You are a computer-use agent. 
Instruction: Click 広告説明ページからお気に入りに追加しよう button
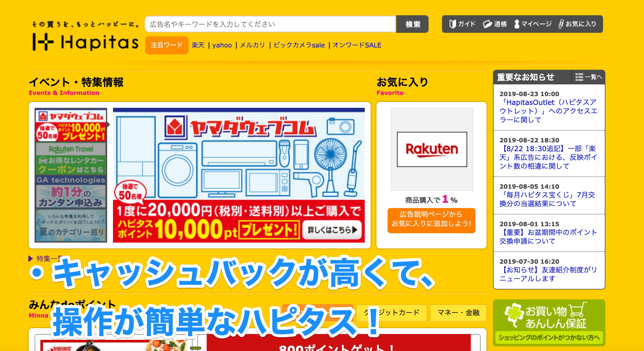pyautogui.click(x=431, y=221)
